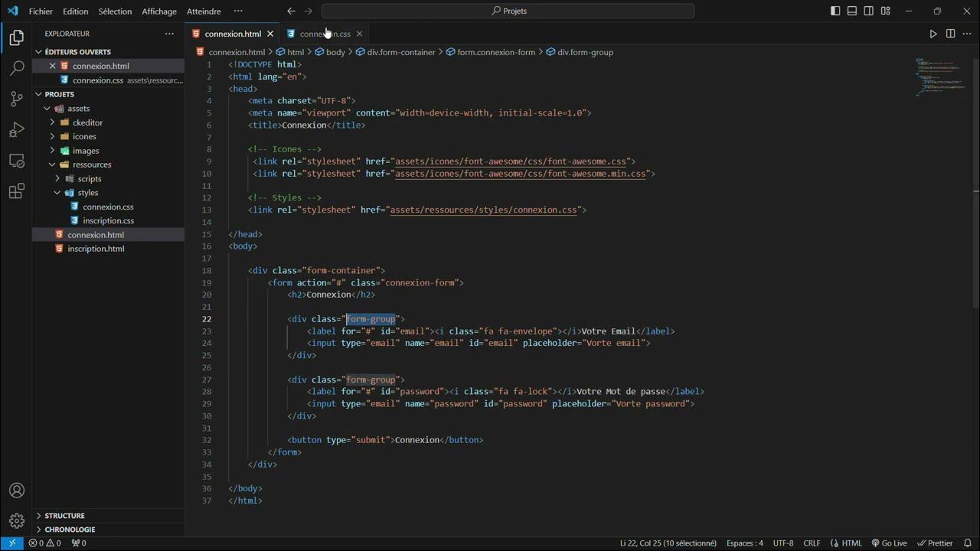Close the connexion.css editor tab

pyautogui.click(x=359, y=34)
